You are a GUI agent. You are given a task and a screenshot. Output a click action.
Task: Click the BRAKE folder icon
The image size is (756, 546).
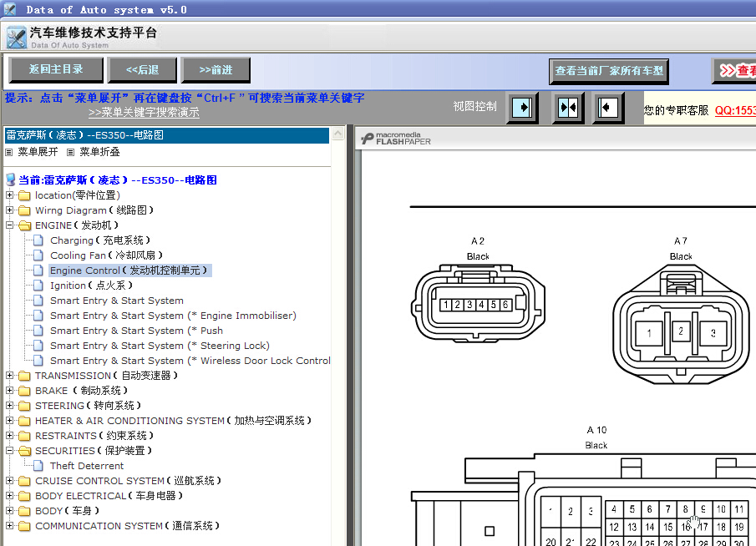point(24,391)
